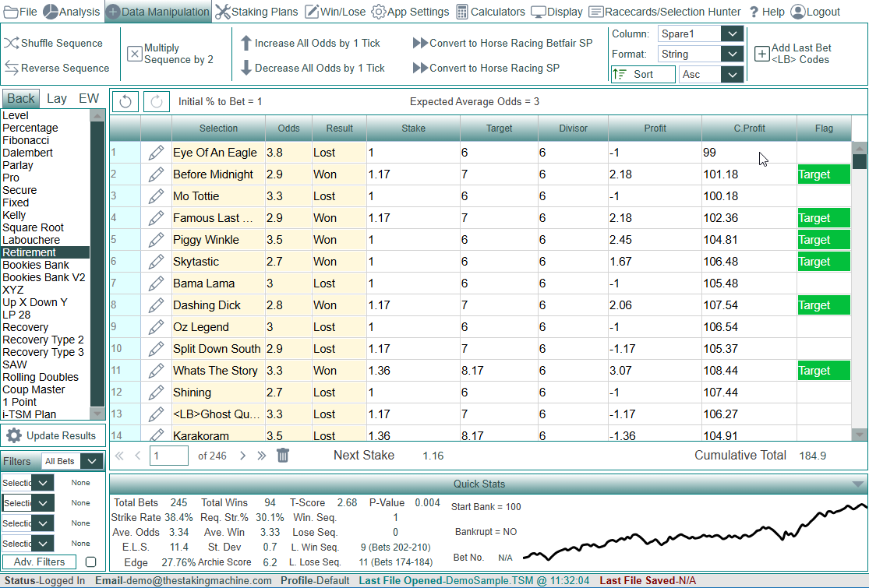
Task: Open the Format String dropdown
Action: click(731, 55)
